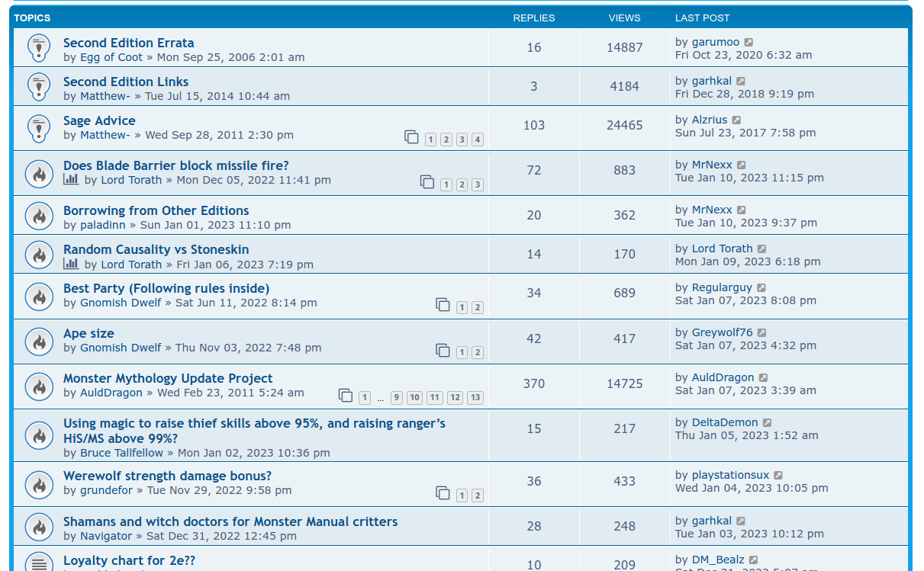This screenshot has height=571, width=924.
Task: Open page 13 of Monster Mythology Update Project
Action: (x=475, y=397)
